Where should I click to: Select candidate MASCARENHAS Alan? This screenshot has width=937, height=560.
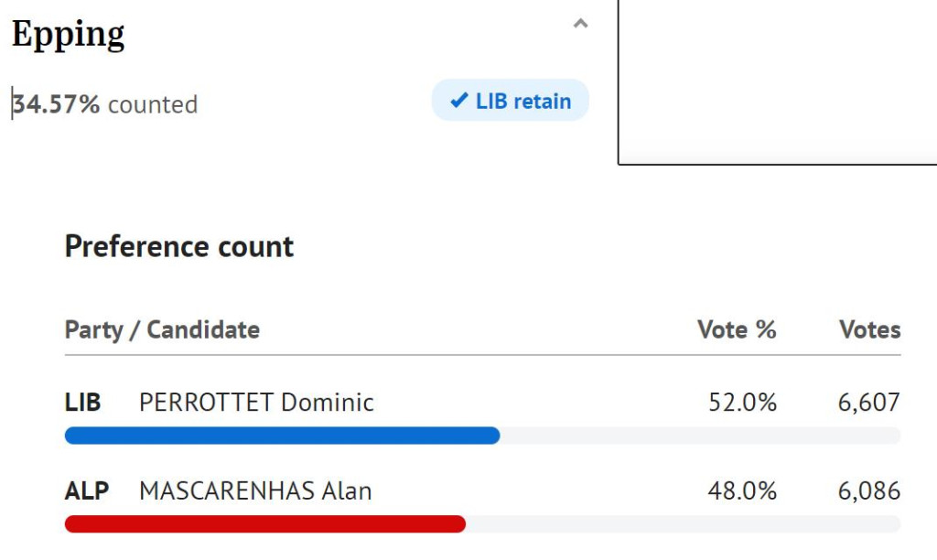[255, 490]
